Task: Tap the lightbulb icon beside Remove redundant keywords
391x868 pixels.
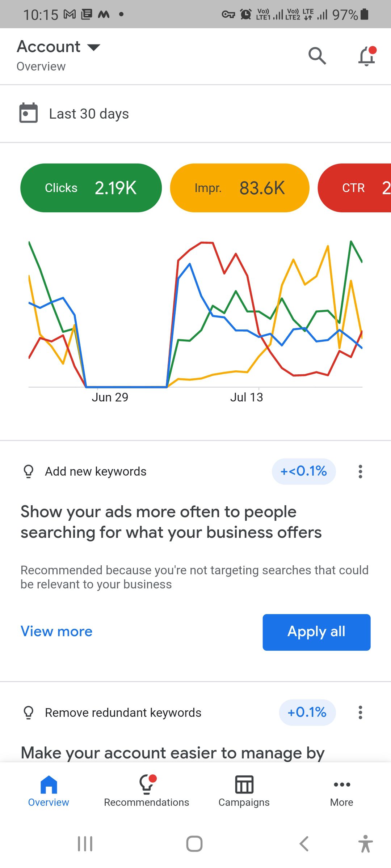Action: pyautogui.click(x=28, y=712)
